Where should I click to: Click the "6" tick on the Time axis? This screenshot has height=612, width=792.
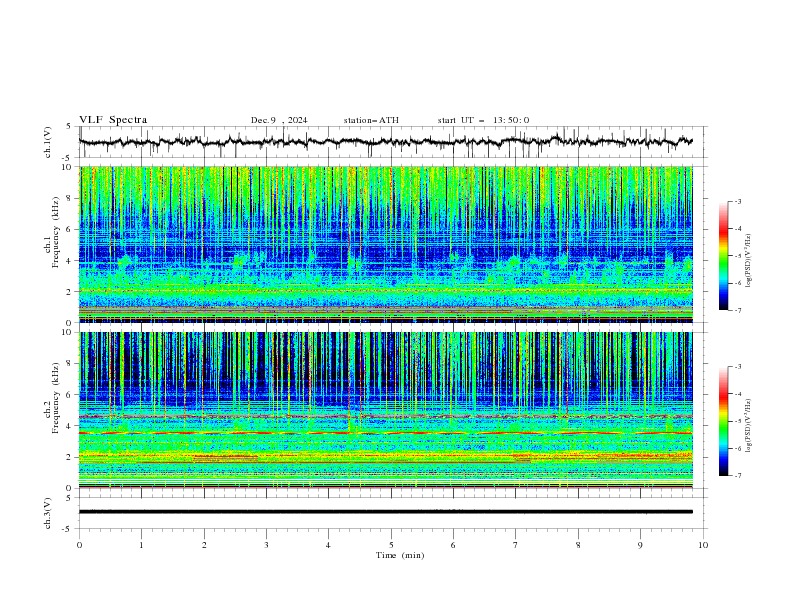[453, 545]
